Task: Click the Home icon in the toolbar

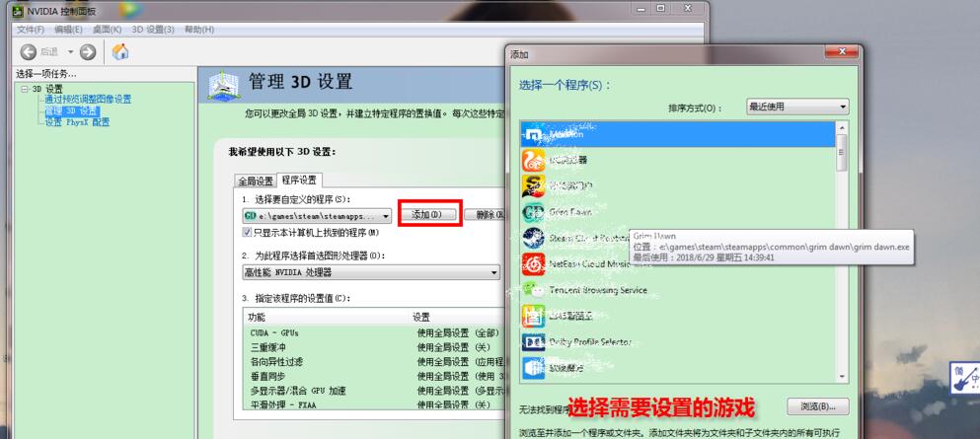Action: [x=120, y=51]
